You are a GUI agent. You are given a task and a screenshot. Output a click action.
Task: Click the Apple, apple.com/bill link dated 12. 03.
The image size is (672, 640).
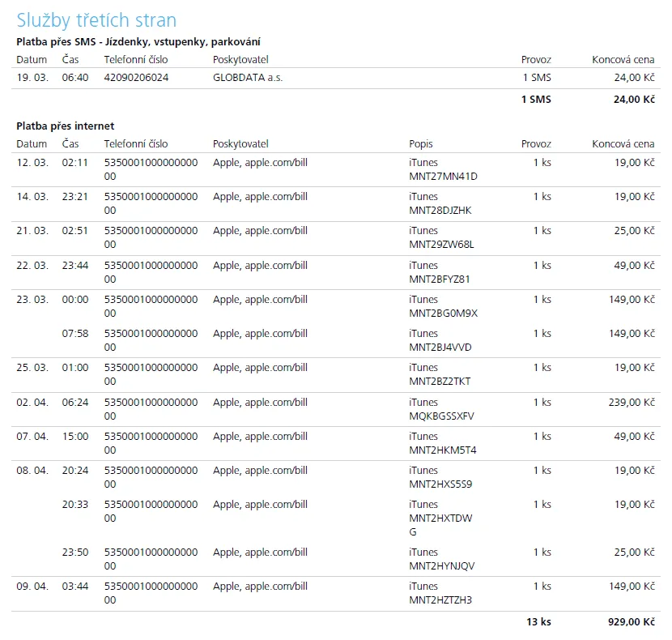tap(260, 162)
